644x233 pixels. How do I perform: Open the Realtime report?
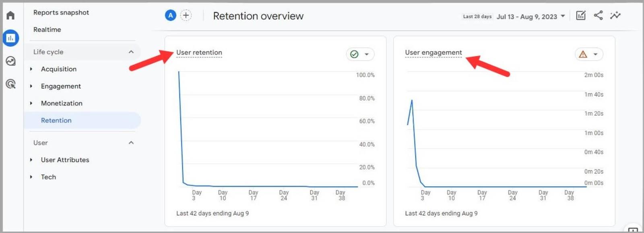(47, 29)
